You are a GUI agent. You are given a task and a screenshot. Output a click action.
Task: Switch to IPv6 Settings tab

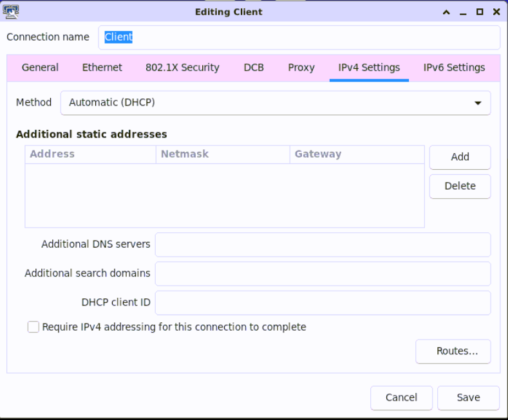(x=454, y=68)
